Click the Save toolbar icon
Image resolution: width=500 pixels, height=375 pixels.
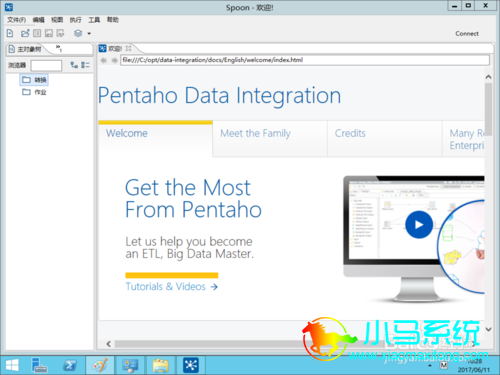pyautogui.click(x=49, y=33)
